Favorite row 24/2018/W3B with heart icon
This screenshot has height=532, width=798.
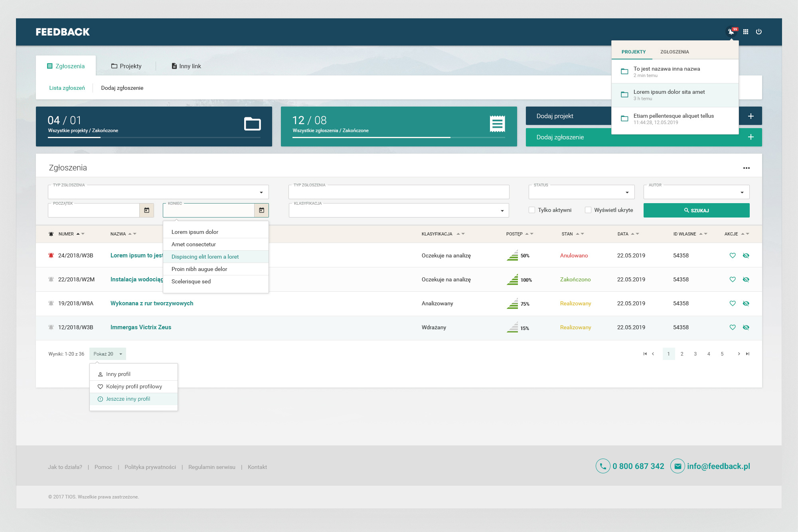(733, 255)
